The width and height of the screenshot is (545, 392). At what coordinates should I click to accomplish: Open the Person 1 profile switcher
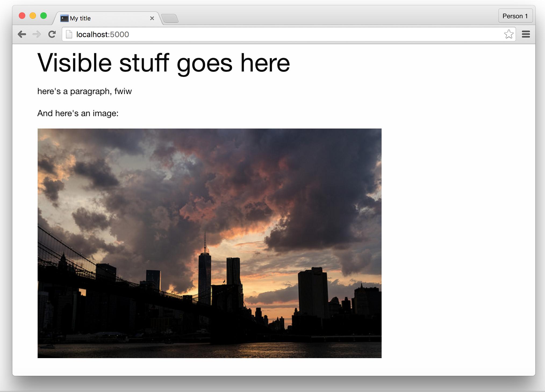click(515, 16)
